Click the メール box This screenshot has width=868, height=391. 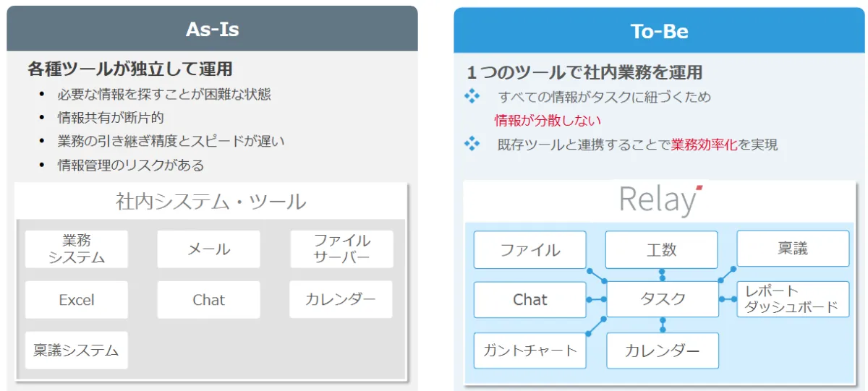[x=208, y=249]
